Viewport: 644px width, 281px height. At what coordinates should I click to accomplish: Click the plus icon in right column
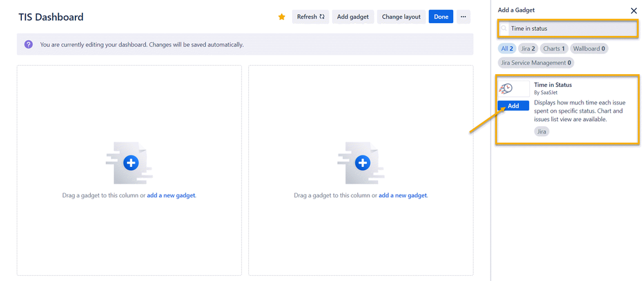click(x=362, y=163)
